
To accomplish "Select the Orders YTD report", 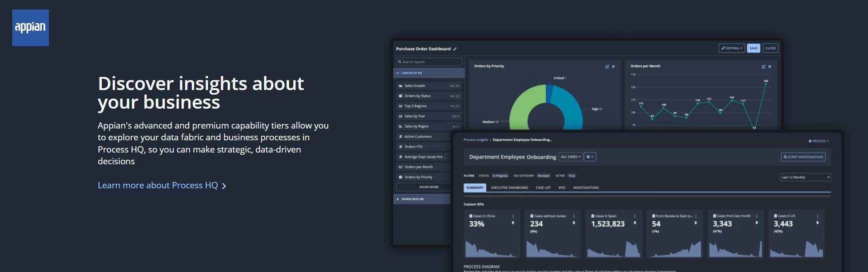I will 423,147.
